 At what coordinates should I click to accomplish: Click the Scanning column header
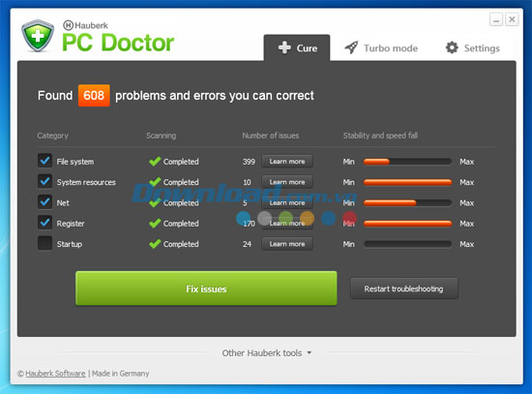(162, 136)
